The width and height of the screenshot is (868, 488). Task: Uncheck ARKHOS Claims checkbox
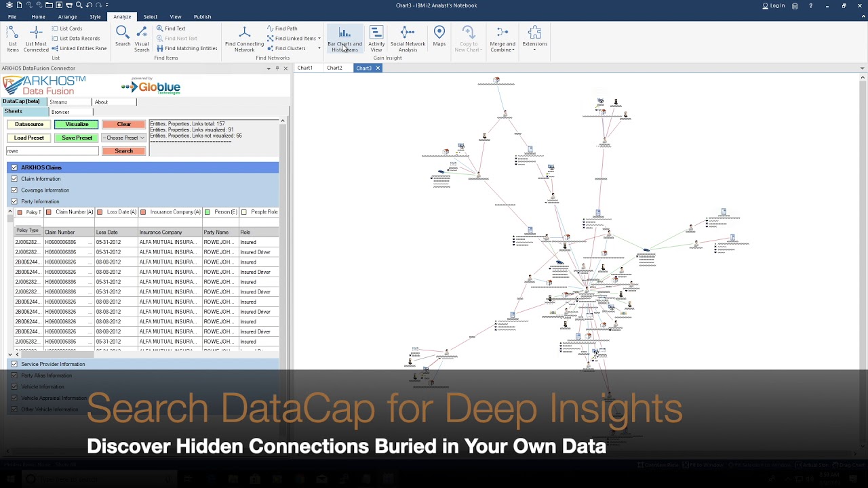tap(14, 167)
